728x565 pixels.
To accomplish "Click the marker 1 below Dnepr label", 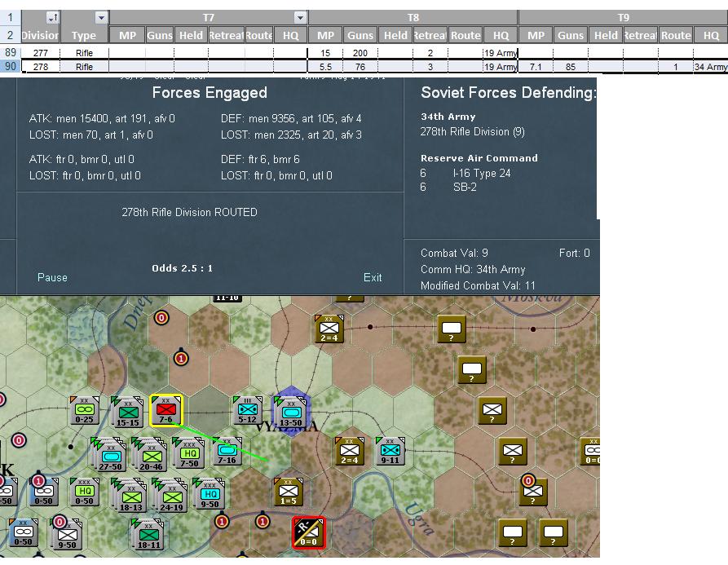I will click(x=181, y=358).
